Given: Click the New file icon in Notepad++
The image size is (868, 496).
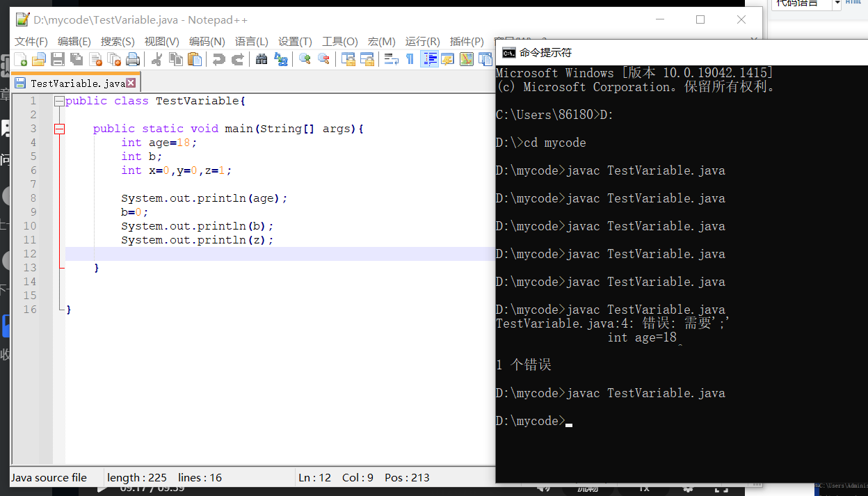Looking at the screenshot, I should 21,59.
